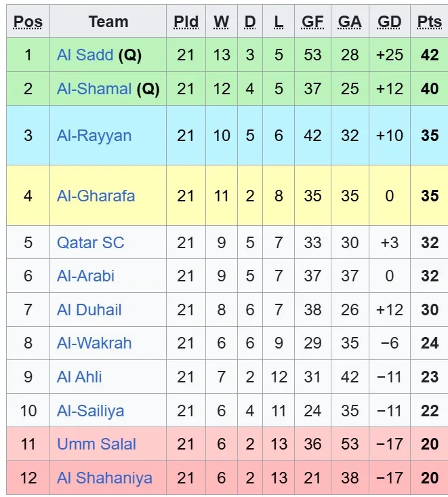Click the D draws column header
The image size is (448, 497).
(x=250, y=22)
